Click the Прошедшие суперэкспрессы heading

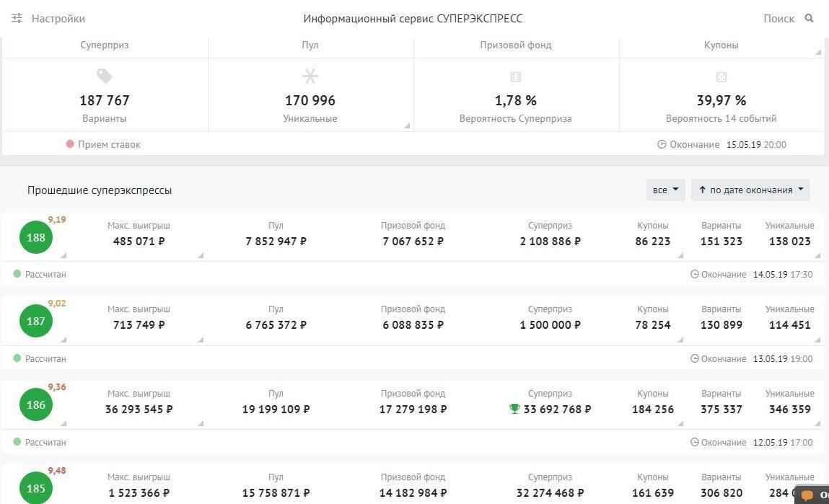100,190
